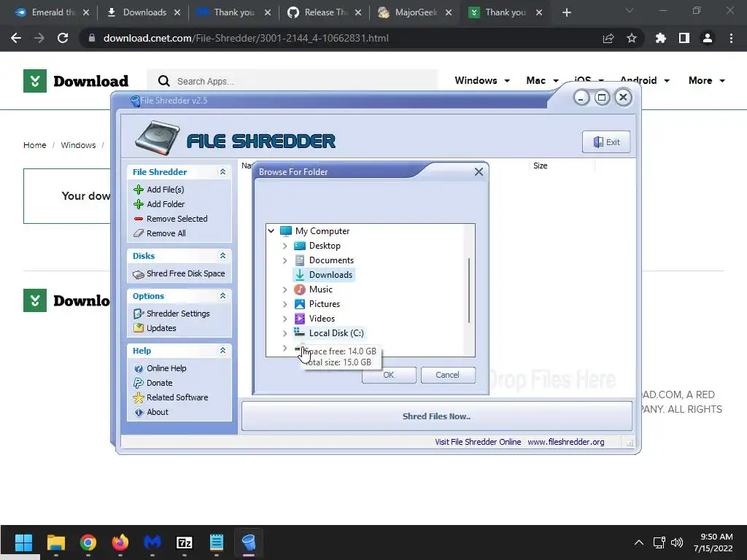Image resolution: width=747 pixels, height=560 pixels.
Task: Click the Documents icon in folder tree
Action: point(300,260)
